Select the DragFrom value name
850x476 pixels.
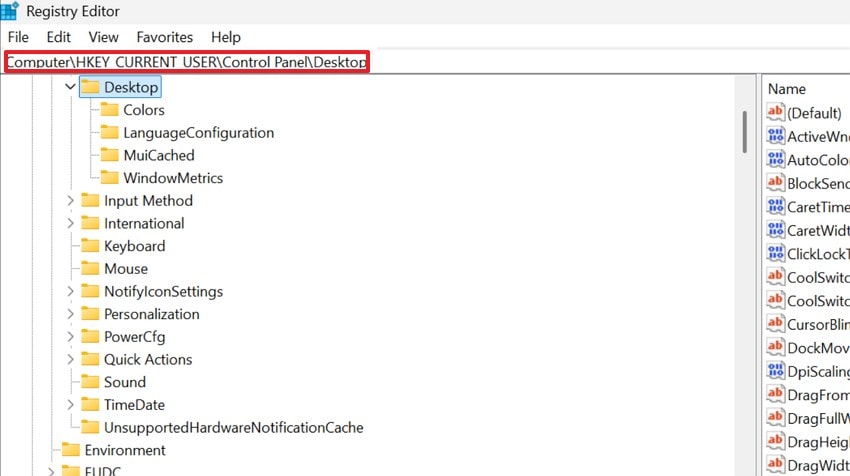click(819, 395)
